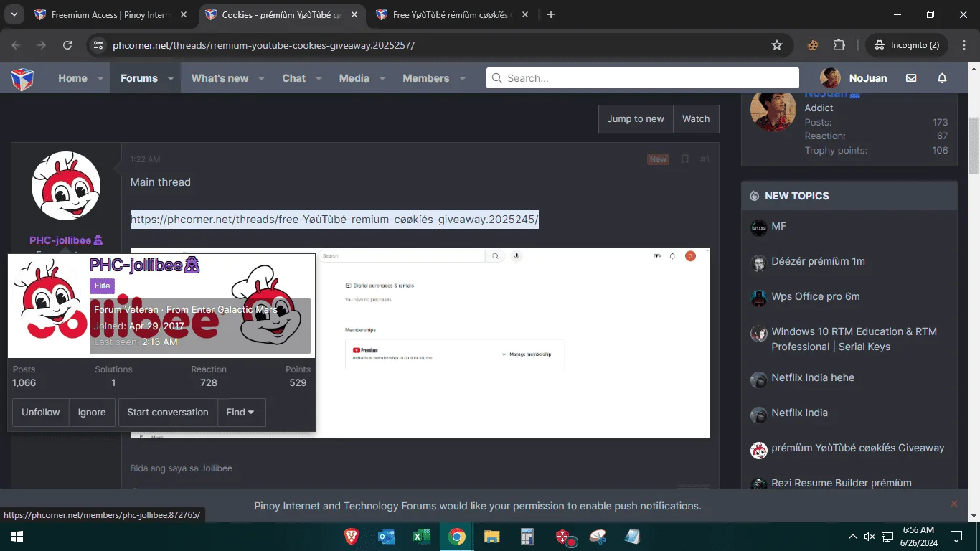Reload the page in Chrome
Image resolution: width=980 pixels, height=551 pixels.
(67, 45)
